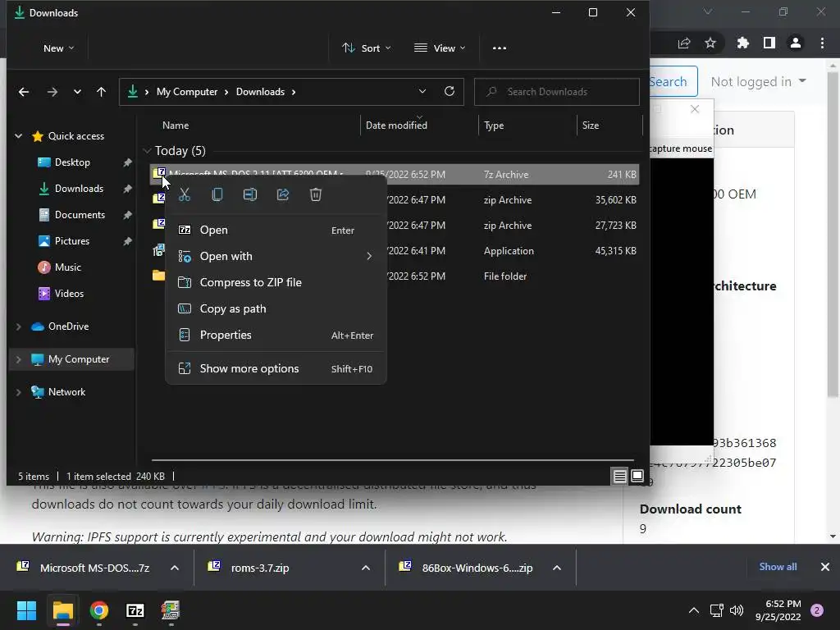Image resolution: width=840 pixels, height=630 pixels.
Task: Click My Computer in the address breadcrumb
Action: click(187, 92)
